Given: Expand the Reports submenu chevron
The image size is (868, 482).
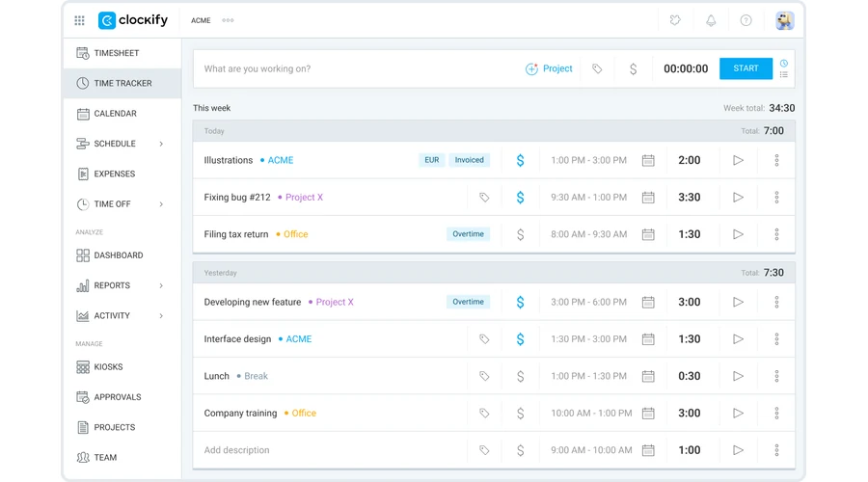Looking at the screenshot, I should [161, 286].
